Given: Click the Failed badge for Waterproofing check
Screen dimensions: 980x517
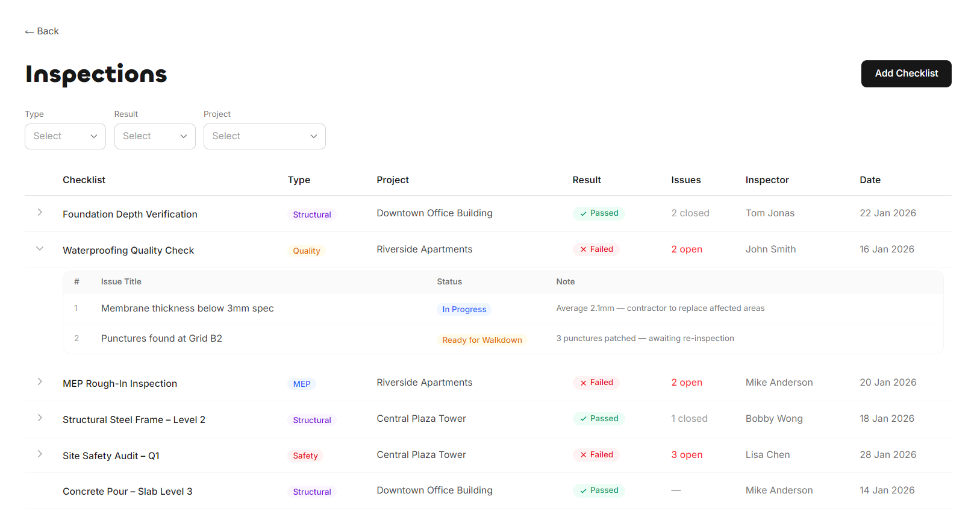Looking at the screenshot, I should 596,249.
